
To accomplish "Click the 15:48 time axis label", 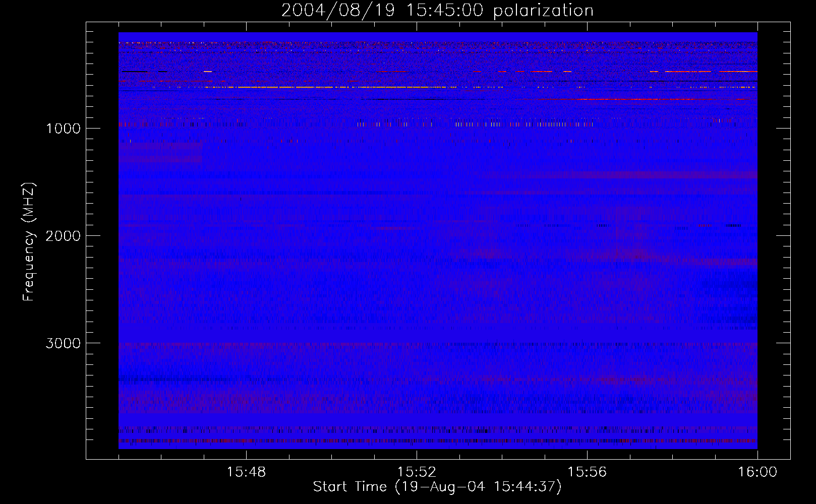I will tap(246, 472).
